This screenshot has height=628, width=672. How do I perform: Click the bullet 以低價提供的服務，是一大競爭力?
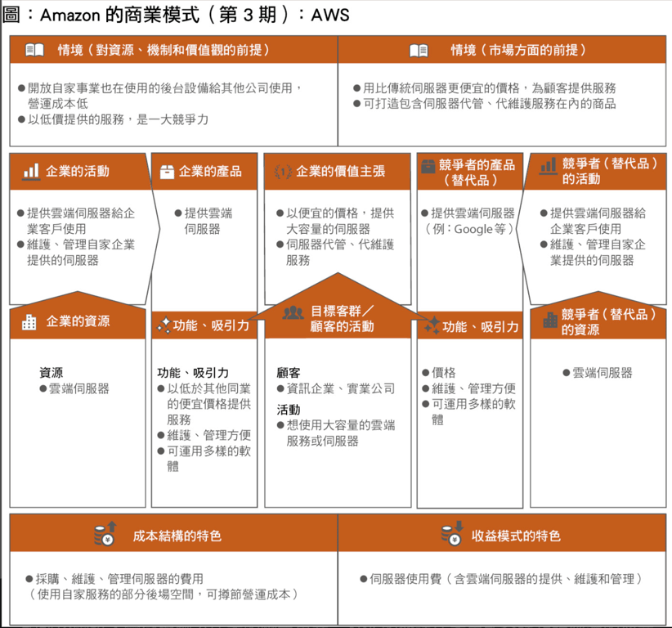click(x=113, y=119)
